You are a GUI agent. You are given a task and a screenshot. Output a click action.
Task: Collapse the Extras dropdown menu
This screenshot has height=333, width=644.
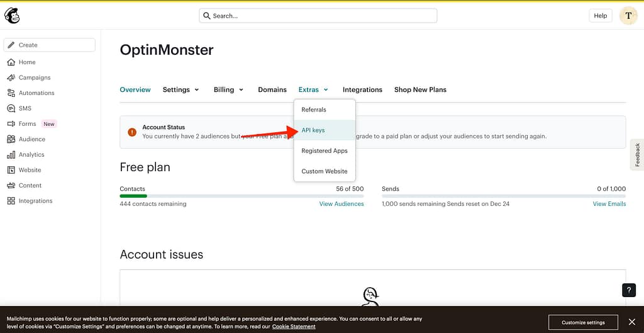click(313, 89)
